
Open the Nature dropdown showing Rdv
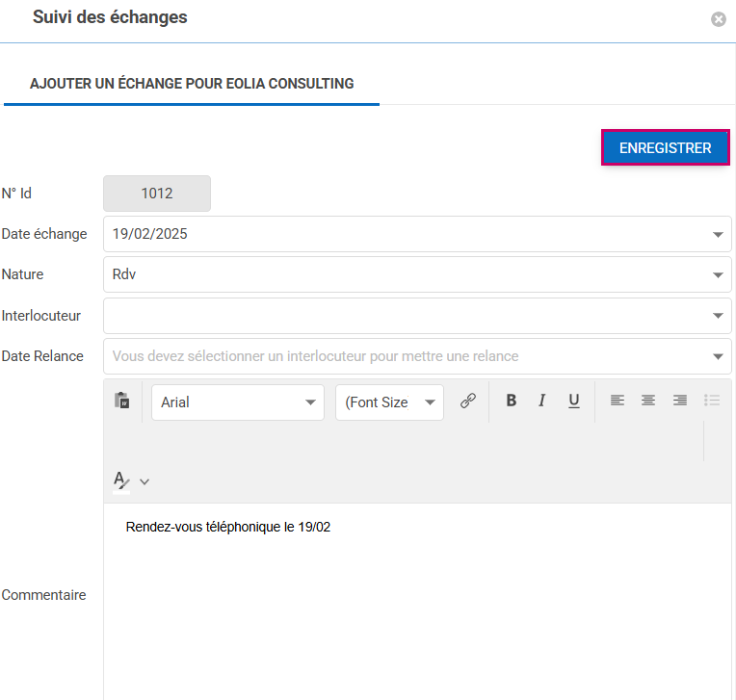(x=718, y=274)
